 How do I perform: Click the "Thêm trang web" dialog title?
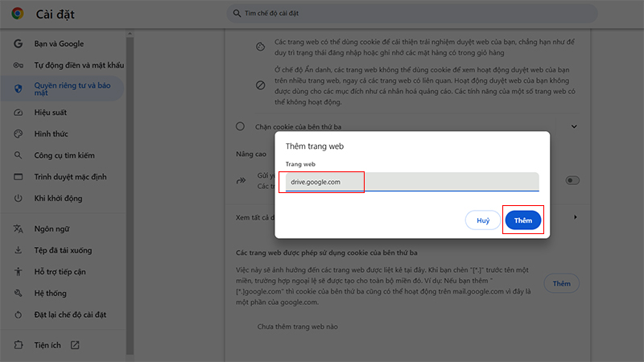[x=315, y=146]
